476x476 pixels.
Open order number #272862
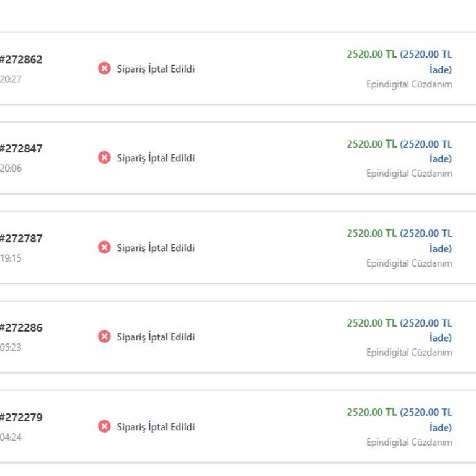tap(21, 59)
